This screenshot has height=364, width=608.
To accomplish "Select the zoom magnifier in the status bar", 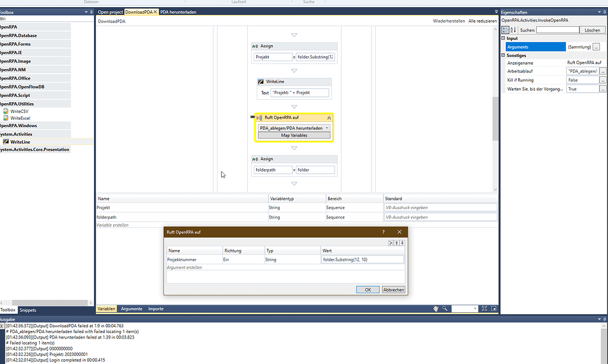I will pos(445,309).
